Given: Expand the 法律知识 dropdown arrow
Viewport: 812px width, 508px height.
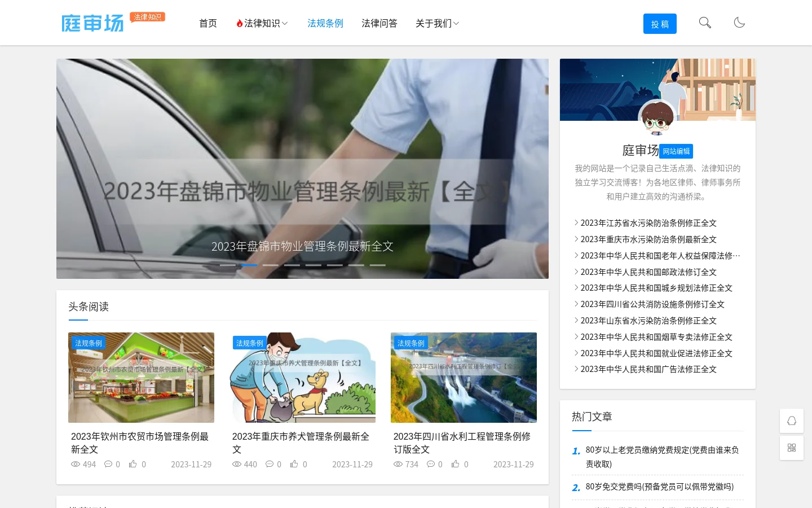Looking at the screenshot, I should (x=285, y=24).
